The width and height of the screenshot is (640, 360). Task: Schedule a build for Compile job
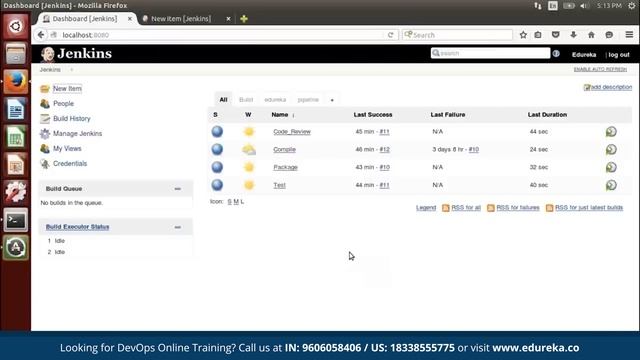[611, 149]
